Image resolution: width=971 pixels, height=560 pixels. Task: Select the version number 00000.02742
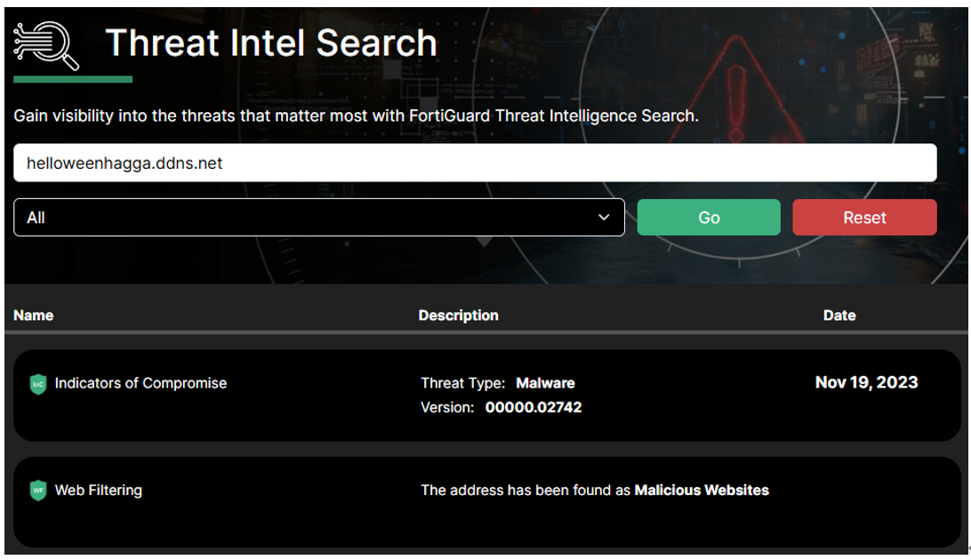pos(534,407)
